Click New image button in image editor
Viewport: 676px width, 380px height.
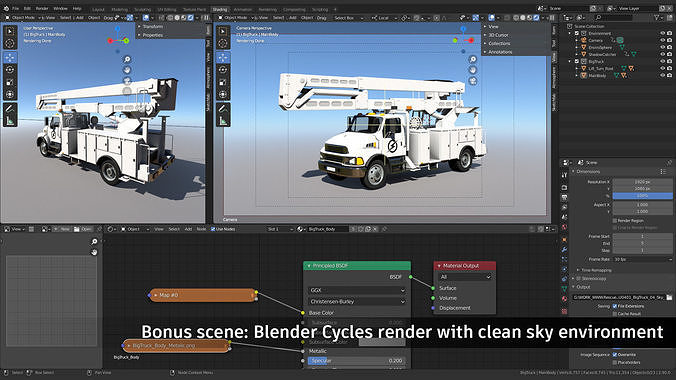tap(62, 229)
